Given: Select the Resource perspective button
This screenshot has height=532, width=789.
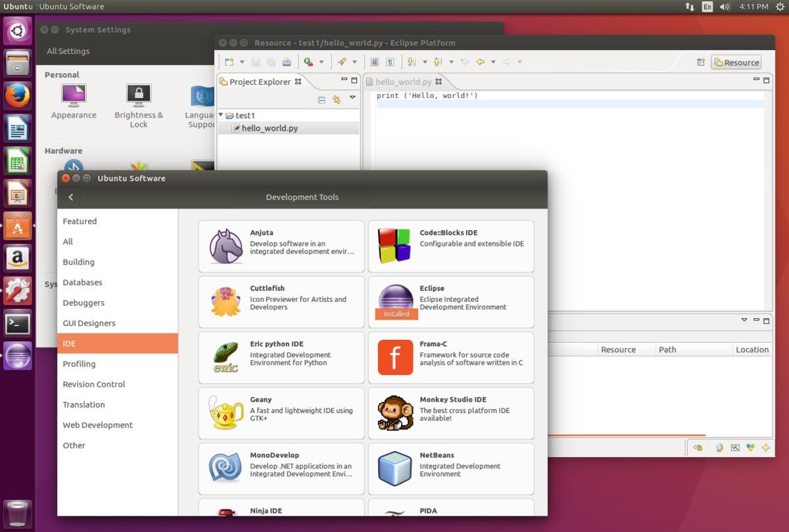Looking at the screenshot, I should [736, 62].
